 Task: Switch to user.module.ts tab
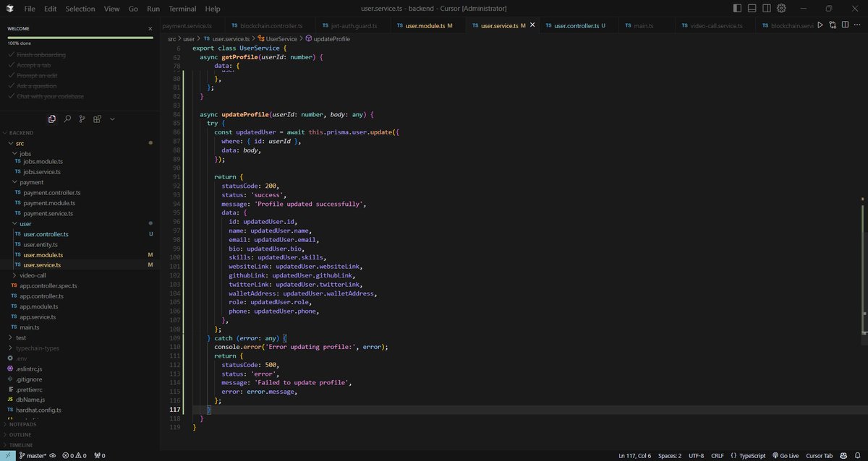pyautogui.click(x=428, y=25)
